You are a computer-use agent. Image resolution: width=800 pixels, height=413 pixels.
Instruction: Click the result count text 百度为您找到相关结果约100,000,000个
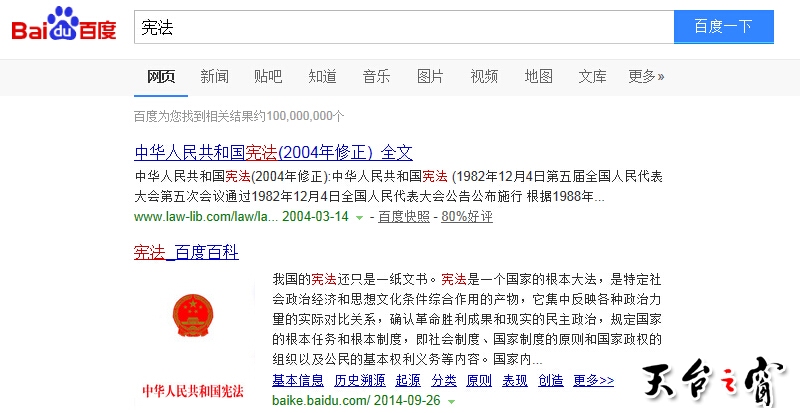(x=239, y=116)
